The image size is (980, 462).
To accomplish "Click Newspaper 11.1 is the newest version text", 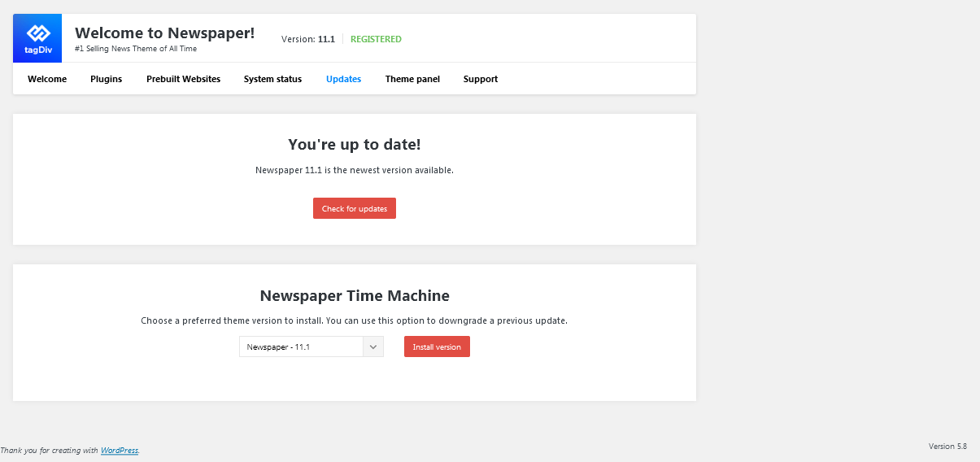I will (x=355, y=171).
